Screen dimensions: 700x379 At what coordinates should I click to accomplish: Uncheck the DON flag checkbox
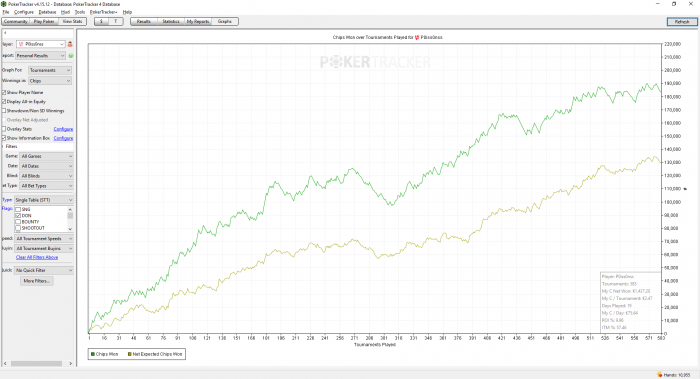click(18, 216)
